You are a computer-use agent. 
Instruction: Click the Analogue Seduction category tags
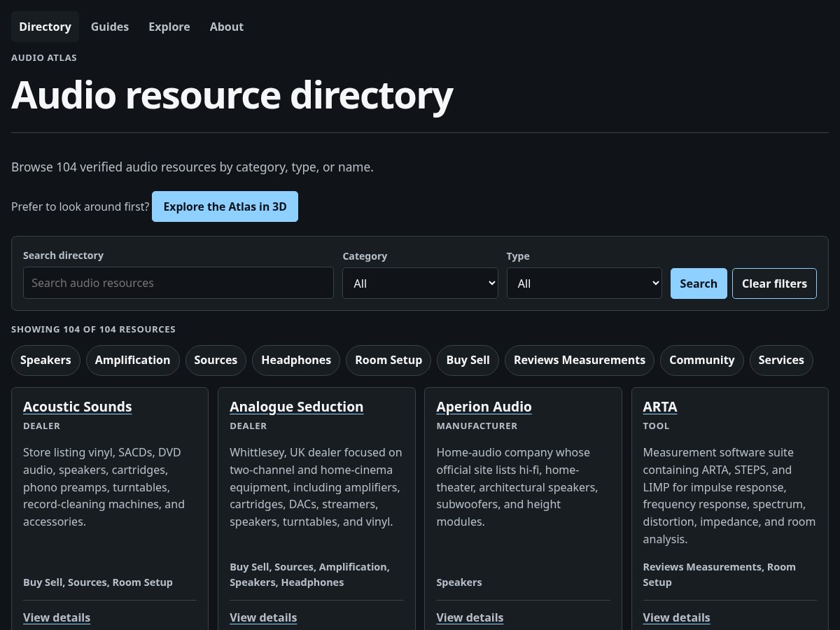point(309,575)
